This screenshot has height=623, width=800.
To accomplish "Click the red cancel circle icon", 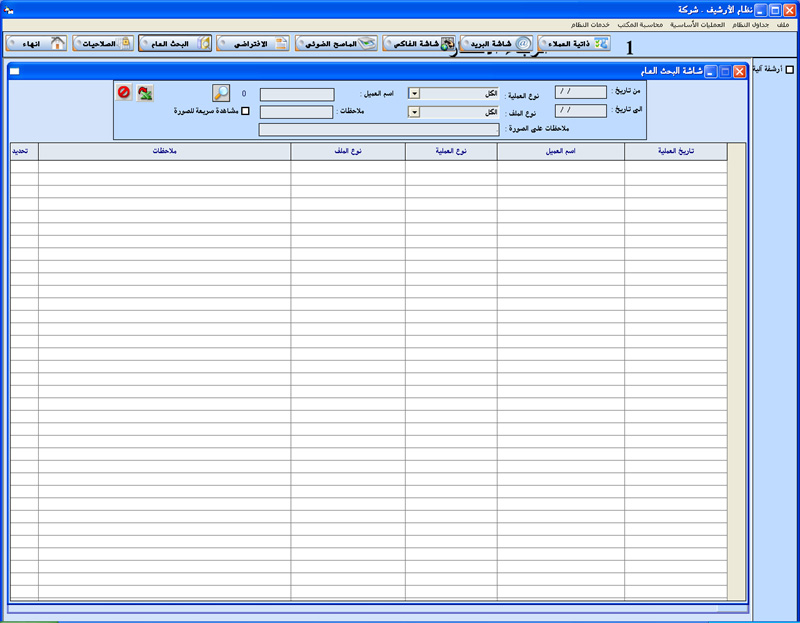I will tap(123, 92).
